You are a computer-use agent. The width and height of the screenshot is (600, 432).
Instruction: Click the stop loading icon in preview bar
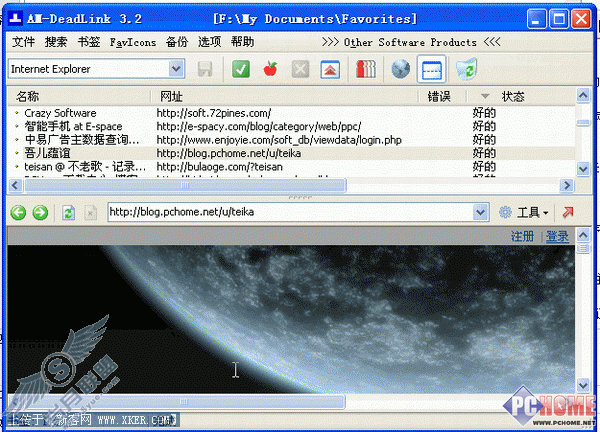tap(90, 213)
